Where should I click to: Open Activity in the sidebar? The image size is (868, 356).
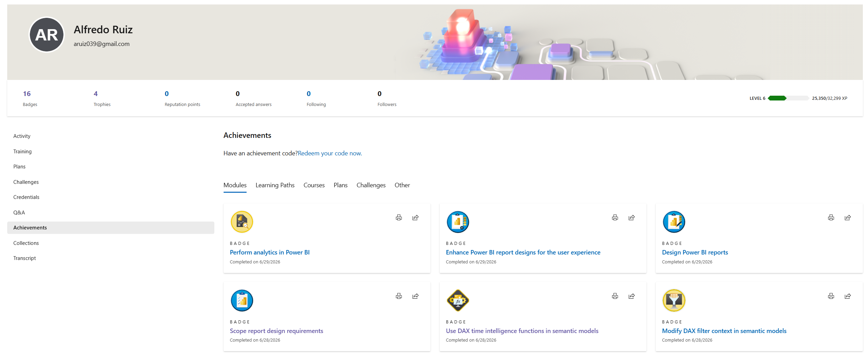click(x=111, y=136)
